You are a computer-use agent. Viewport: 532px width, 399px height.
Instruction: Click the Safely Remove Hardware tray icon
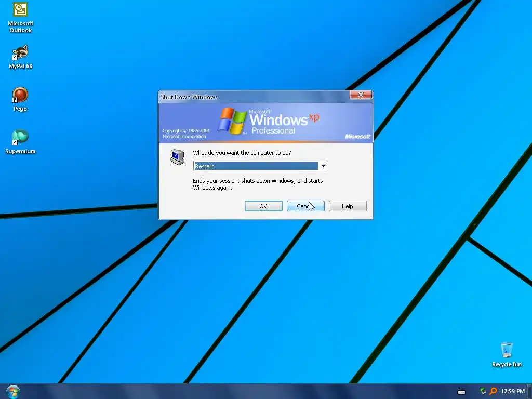(483, 391)
